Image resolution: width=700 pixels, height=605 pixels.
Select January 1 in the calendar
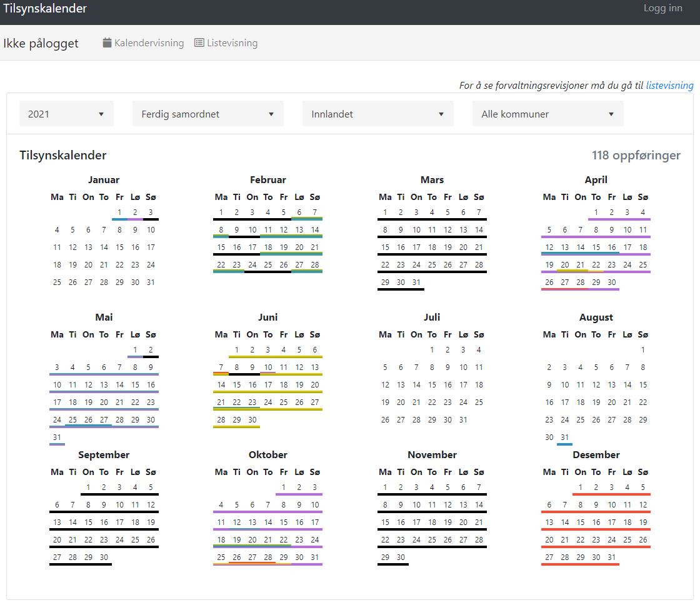tap(119, 212)
